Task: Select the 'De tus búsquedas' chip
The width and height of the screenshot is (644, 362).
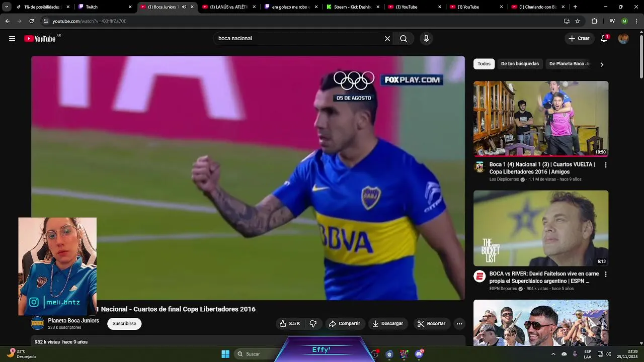Action: pyautogui.click(x=520, y=64)
